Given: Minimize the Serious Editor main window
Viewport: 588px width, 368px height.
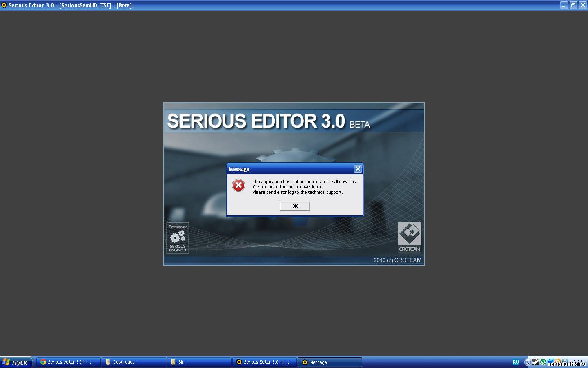Looking at the screenshot, I should [564, 5].
